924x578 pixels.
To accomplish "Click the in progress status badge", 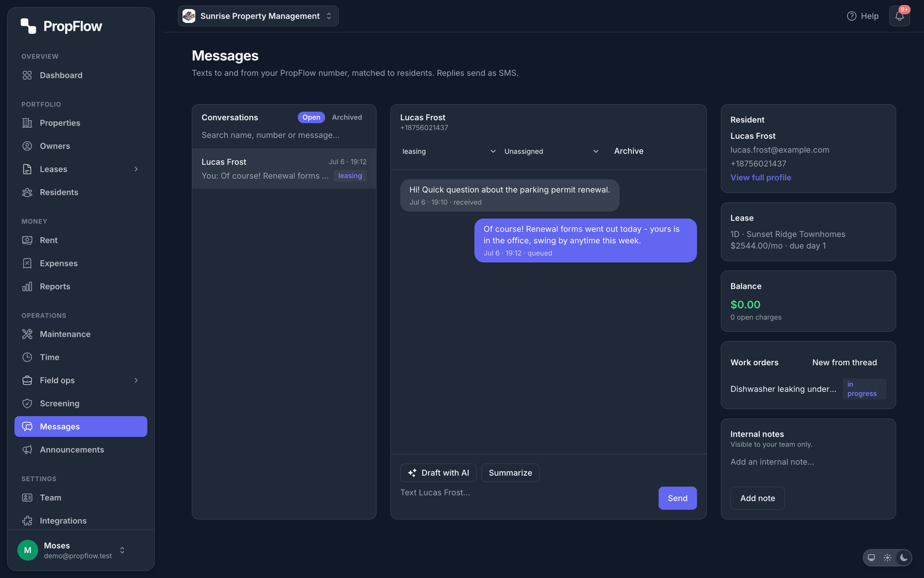I will 864,389.
